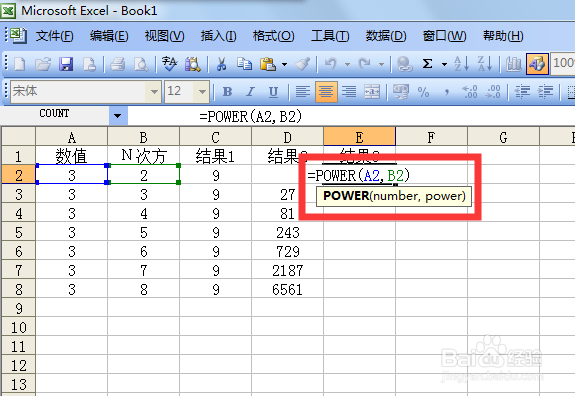This screenshot has width=575, height=396.
Task: Select row 5 header
Action: tap(18, 232)
